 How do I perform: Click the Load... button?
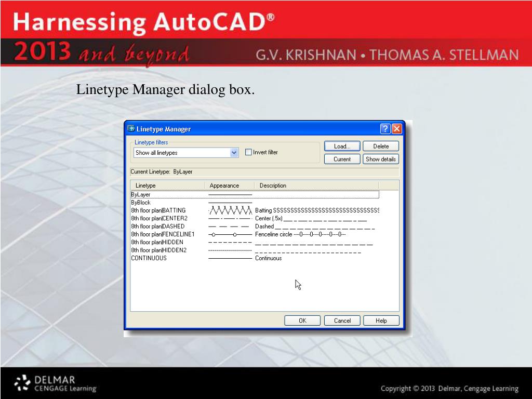point(342,146)
